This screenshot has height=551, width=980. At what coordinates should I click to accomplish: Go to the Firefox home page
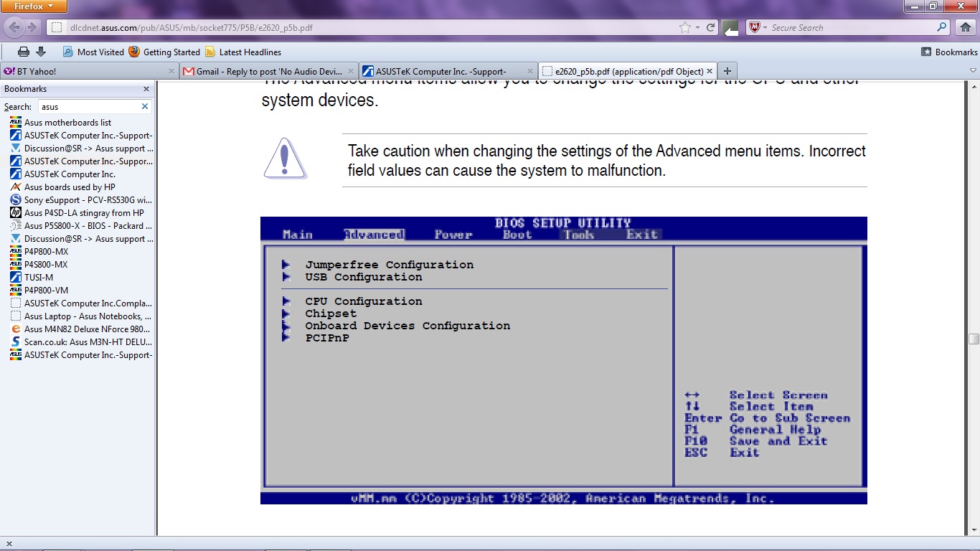coord(965,27)
